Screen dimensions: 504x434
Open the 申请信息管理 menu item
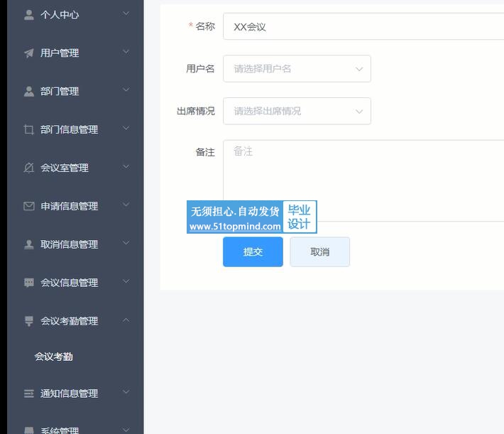75,206
